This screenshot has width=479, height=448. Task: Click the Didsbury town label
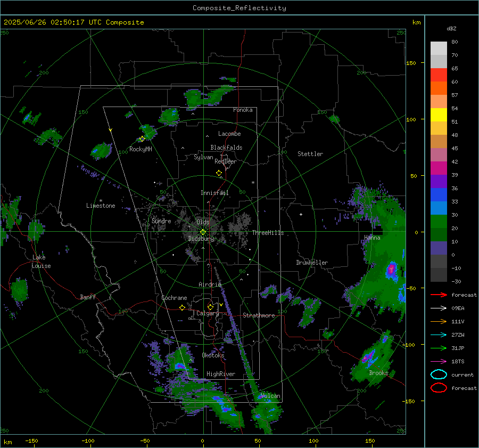pyautogui.click(x=201, y=239)
